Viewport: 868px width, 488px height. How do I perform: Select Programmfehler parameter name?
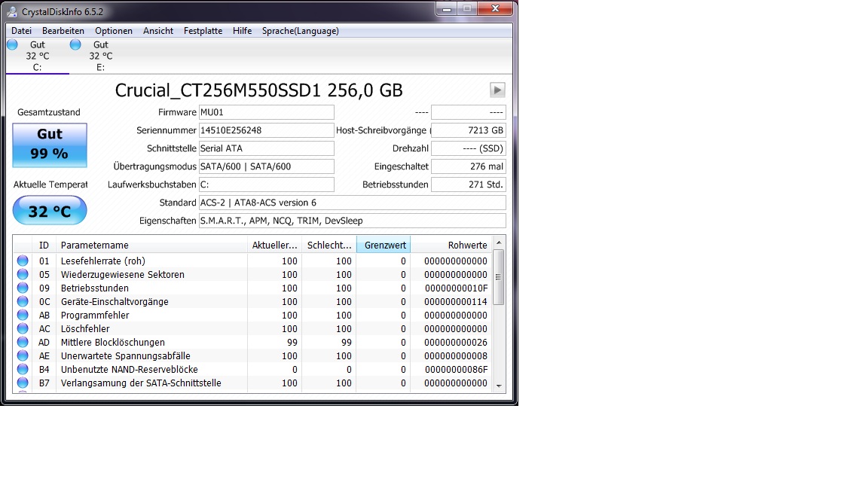(x=95, y=316)
